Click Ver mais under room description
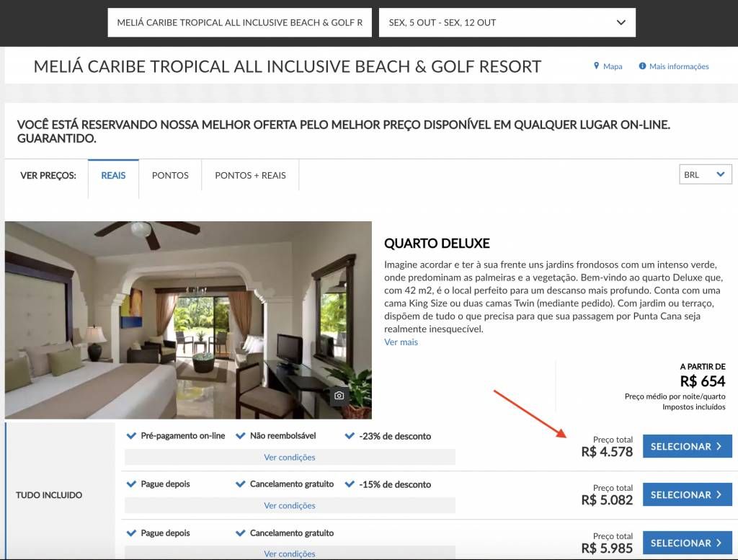Image resolution: width=738 pixels, height=560 pixels. (401, 342)
